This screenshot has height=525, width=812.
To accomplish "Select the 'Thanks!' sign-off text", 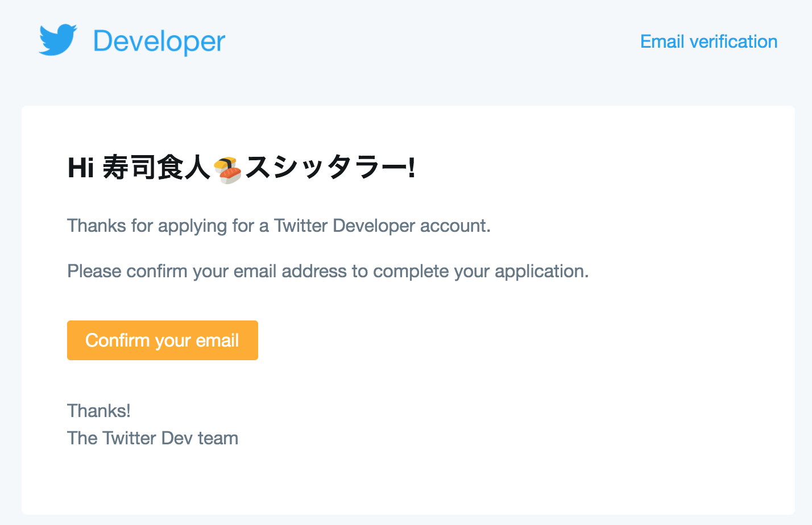I will pyautogui.click(x=99, y=411).
